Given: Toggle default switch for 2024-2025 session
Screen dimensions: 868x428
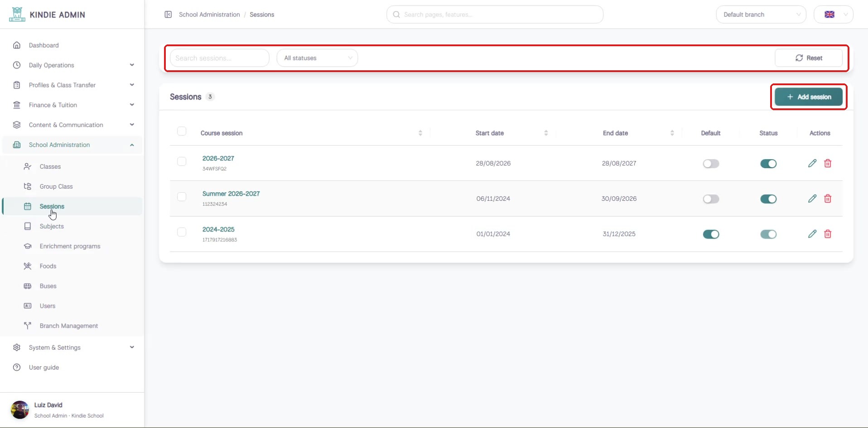Looking at the screenshot, I should (711, 234).
